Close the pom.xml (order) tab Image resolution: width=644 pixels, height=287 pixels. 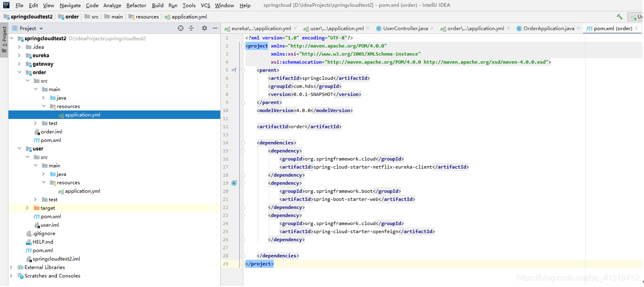pos(636,29)
